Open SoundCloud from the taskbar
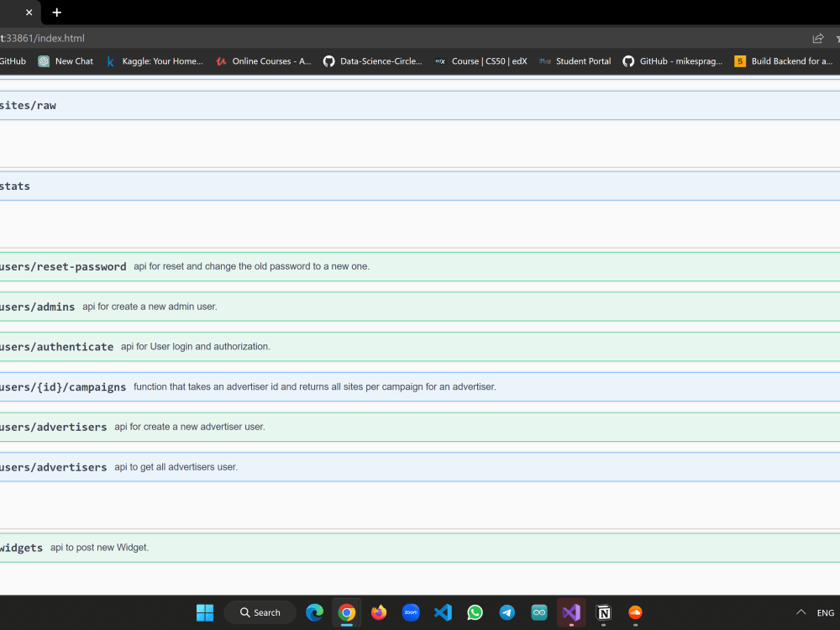This screenshot has height=630, width=840. [635, 612]
